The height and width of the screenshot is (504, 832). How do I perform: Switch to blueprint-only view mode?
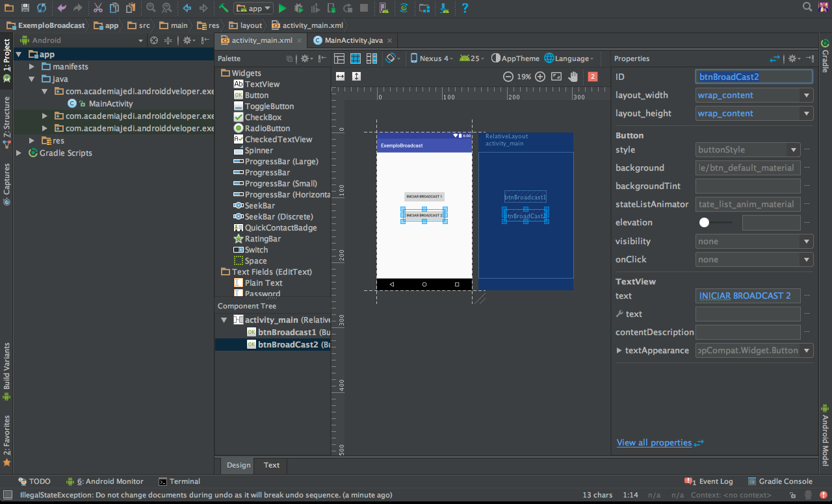click(356, 58)
